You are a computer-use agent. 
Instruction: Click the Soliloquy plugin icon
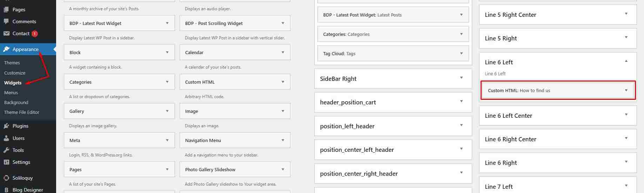click(6, 178)
